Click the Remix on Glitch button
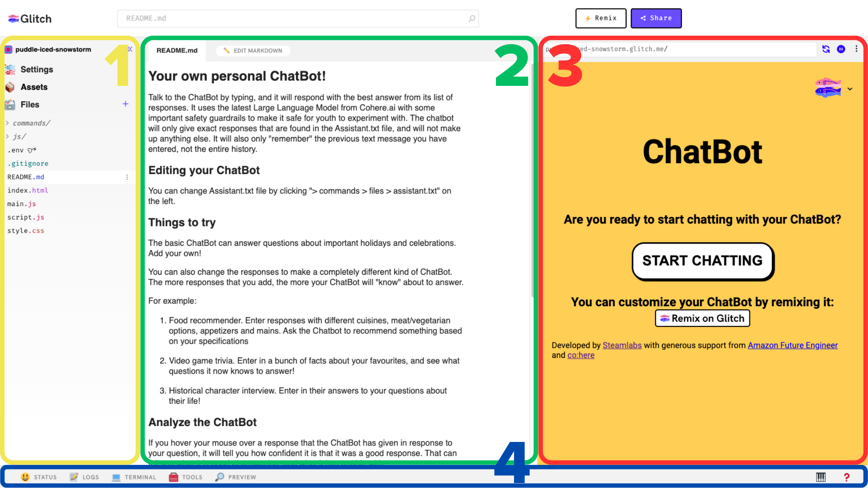This screenshot has width=868, height=488. [702, 318]
